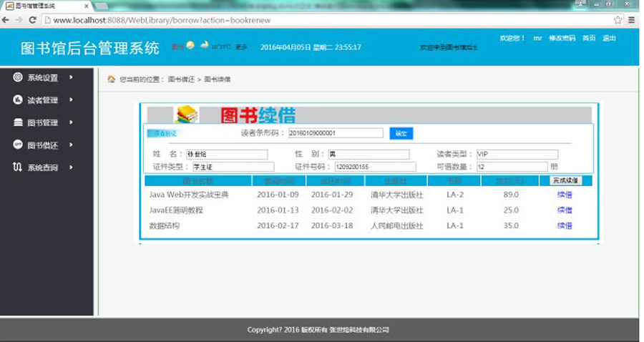Click the 系统设置 gear icon in sidebar
644x342 pixels.
[18, 77]
